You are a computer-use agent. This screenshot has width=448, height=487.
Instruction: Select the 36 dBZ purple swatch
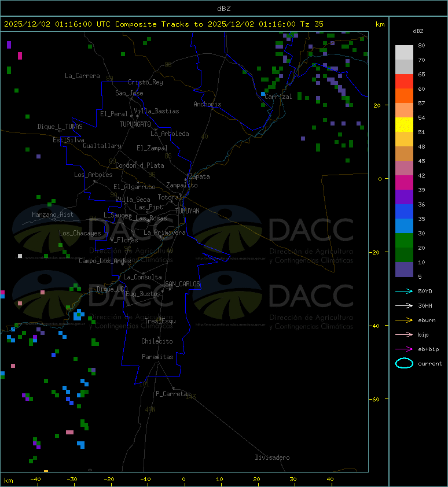click(404, 197)
